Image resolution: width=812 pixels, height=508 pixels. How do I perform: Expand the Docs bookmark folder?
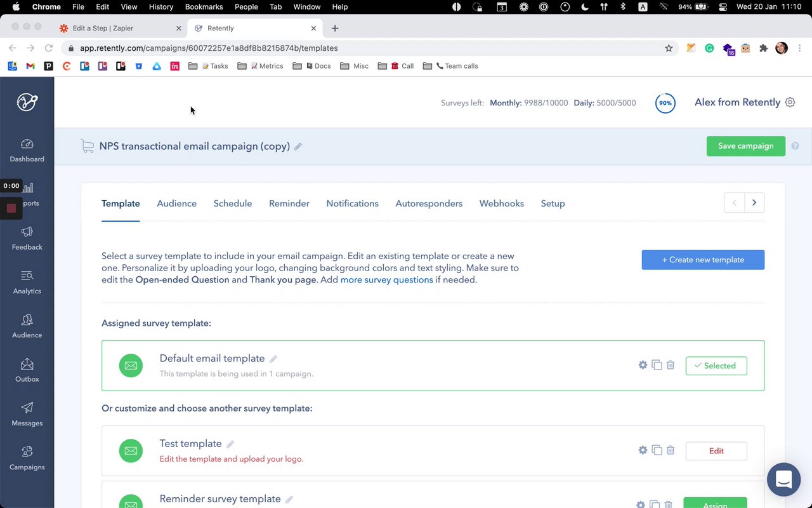coord(311,66)
